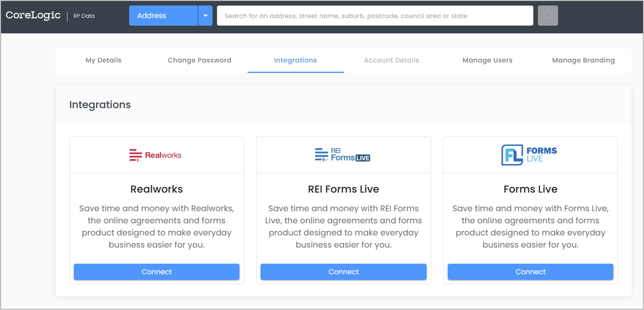This screenshot has height=310, width=644.
Task: Click the REI Forms Live logo
Action: 343,155
